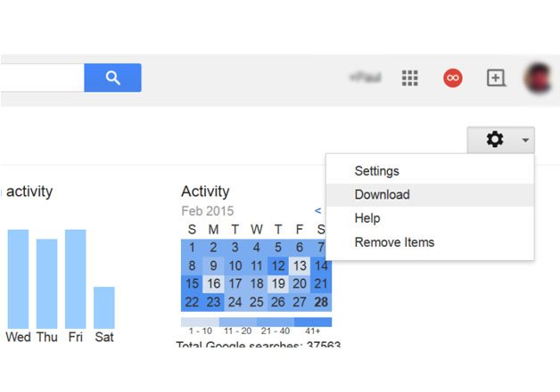Select Remove Items menu entry

click(394, 242)
